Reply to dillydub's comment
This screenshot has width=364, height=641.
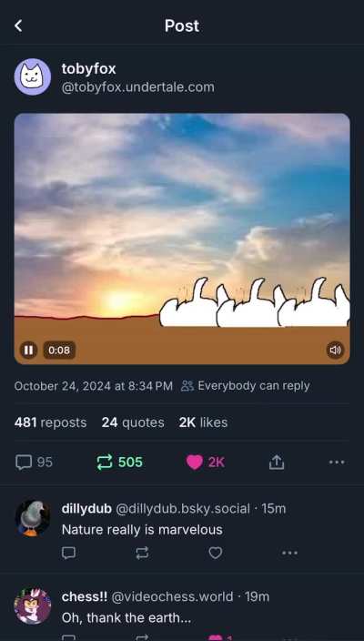[68, 553]
